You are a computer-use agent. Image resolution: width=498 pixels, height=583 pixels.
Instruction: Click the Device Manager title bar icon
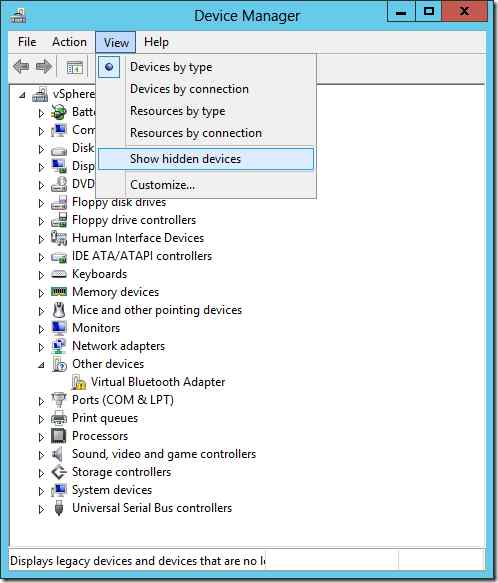click(x=18, y=15)
